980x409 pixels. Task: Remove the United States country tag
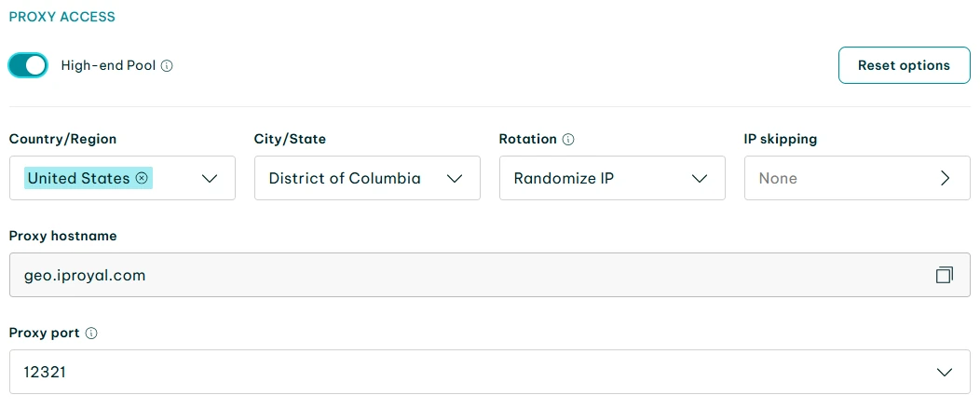click(x=142, y=178)
